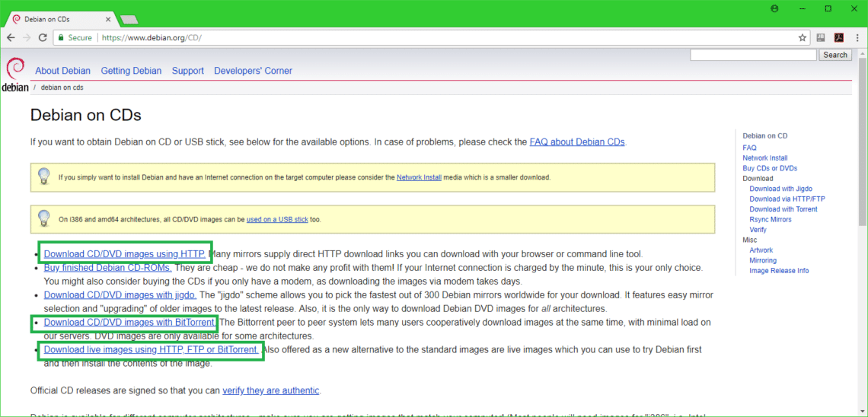Image resolution: width=868 pixels, height=417 pixels.
Task: Open Verify in the sidebar
Action: (x=758, y=230)
